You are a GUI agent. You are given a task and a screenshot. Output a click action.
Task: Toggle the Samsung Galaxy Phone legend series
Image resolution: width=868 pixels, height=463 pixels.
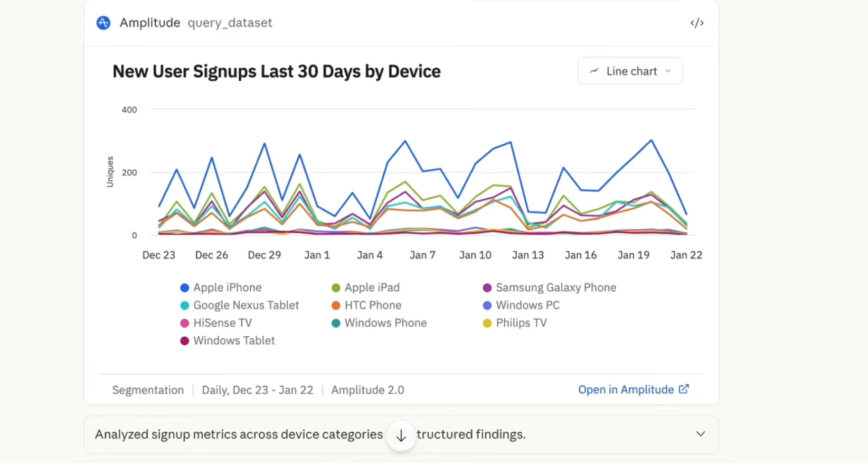point(550,288)
